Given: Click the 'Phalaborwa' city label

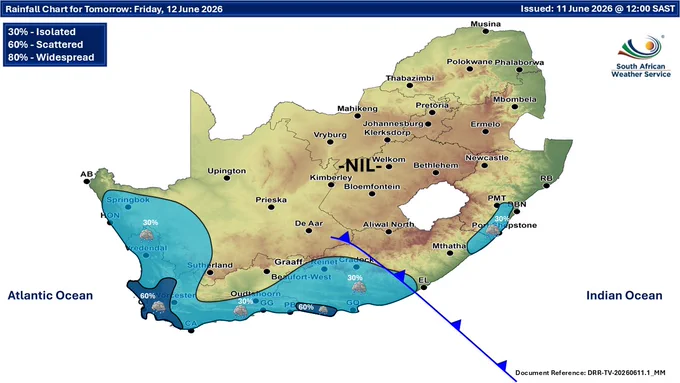Looking at the screenshot, I should click(x=519, y=62).
